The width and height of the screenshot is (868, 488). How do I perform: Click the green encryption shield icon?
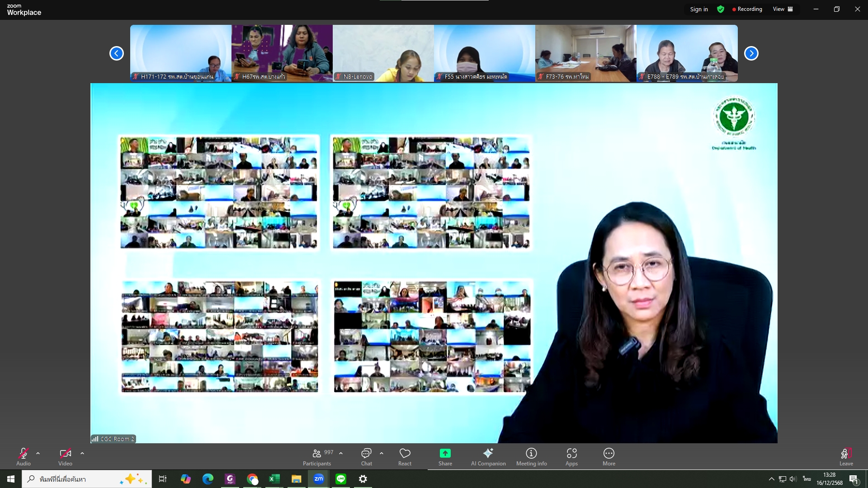click(x=721, y=9)
